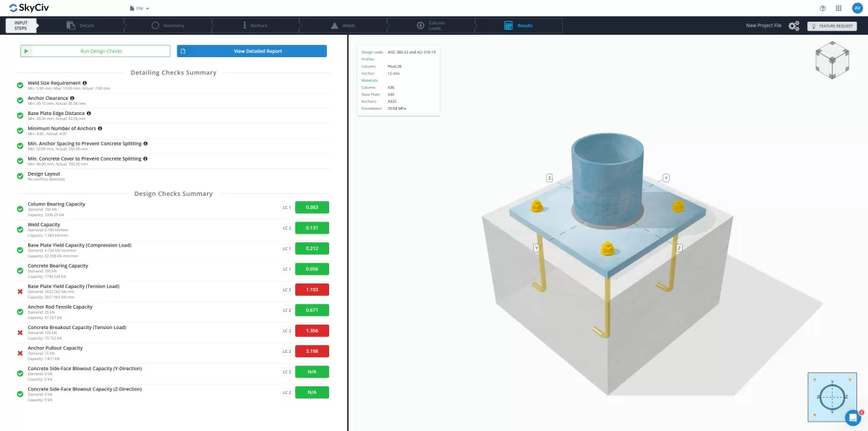Viewport: 868px width, 431px height.
Task: Click the green 0.083 Column Bearing result
Action: pyautogui.click(x=312, y=208)
